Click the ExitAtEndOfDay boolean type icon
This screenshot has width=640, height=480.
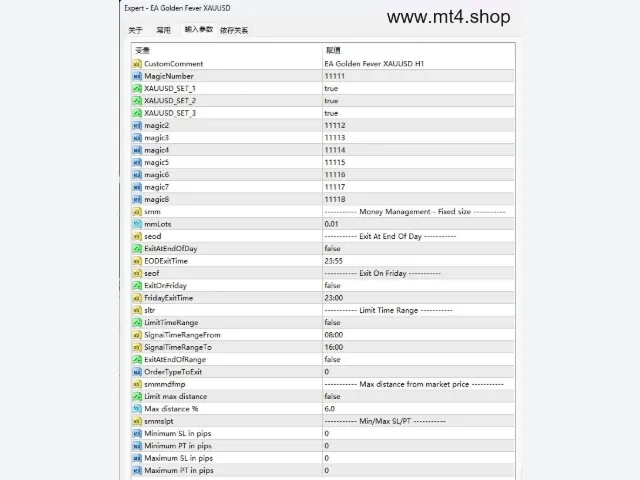(137, 249)
